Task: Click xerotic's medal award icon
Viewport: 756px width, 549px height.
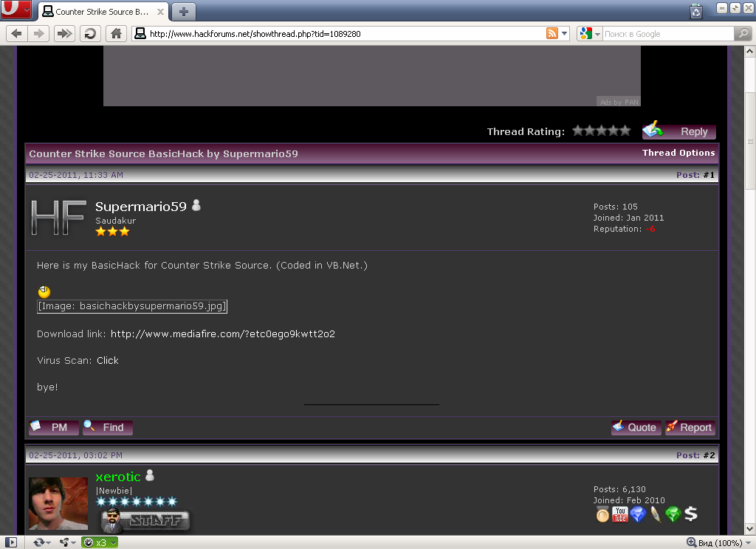Action: [x=602, y=514]
